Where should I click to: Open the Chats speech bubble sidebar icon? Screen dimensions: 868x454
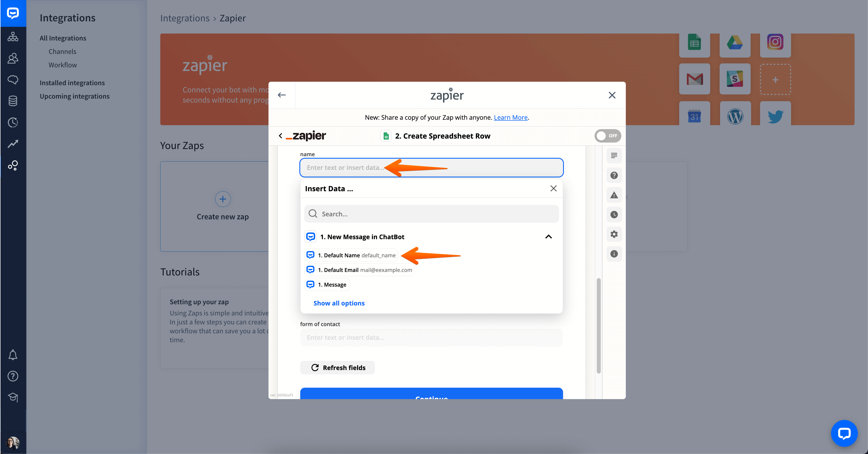coord(13,80)
